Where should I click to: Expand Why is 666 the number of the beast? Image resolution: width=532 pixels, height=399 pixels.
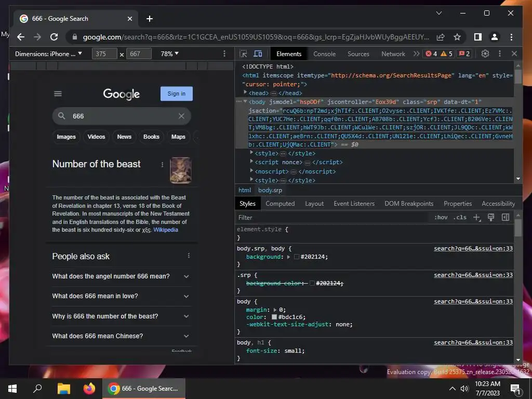click(x=121, y=316)
